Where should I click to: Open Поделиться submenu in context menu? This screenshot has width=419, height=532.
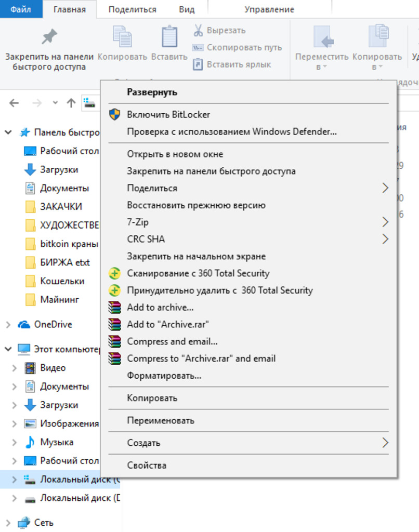(248, 188)
